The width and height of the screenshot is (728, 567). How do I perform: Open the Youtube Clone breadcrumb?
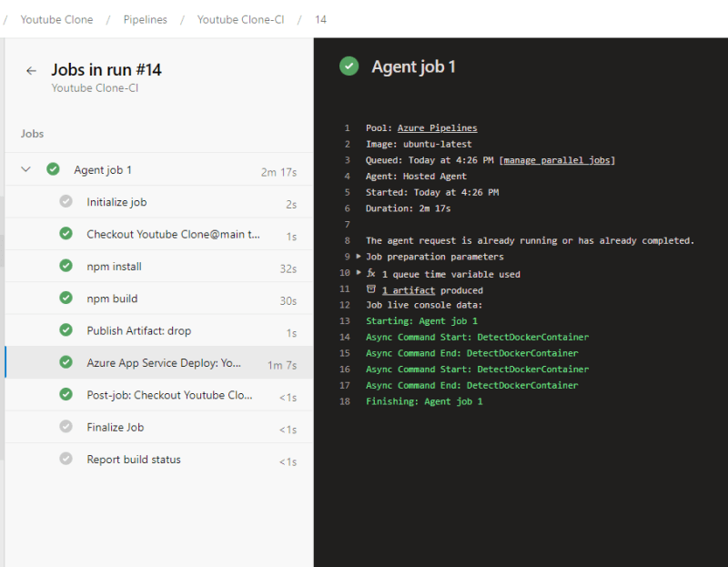56,19
